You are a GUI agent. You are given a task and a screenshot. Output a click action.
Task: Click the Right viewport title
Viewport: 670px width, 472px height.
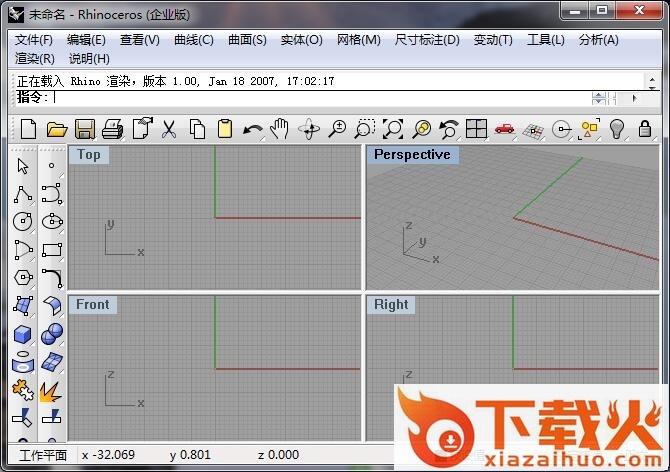(391, 305)
